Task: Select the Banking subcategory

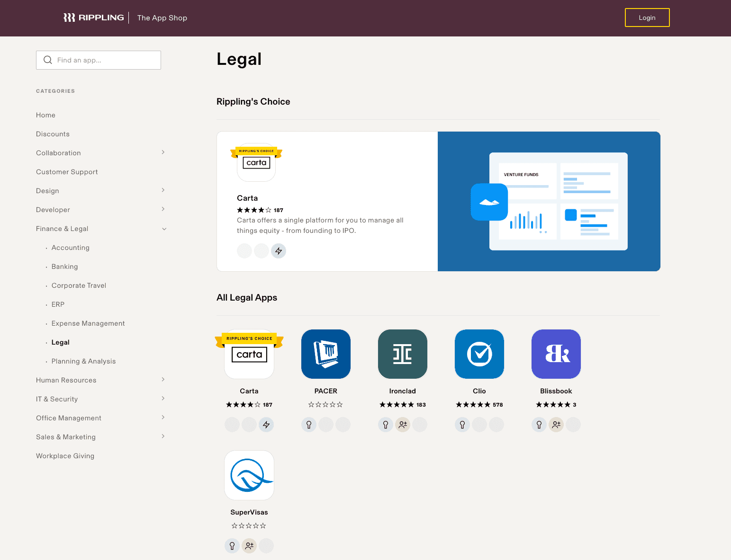Action: [64, 267]
